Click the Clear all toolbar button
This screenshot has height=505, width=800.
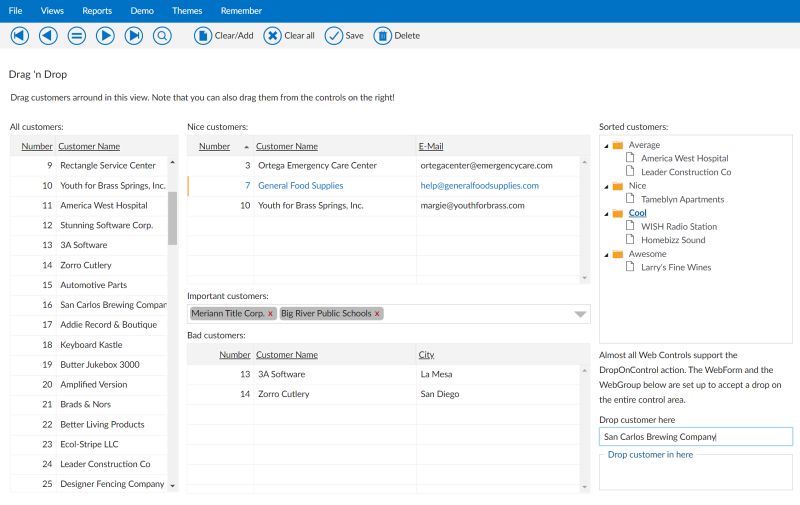289,36
